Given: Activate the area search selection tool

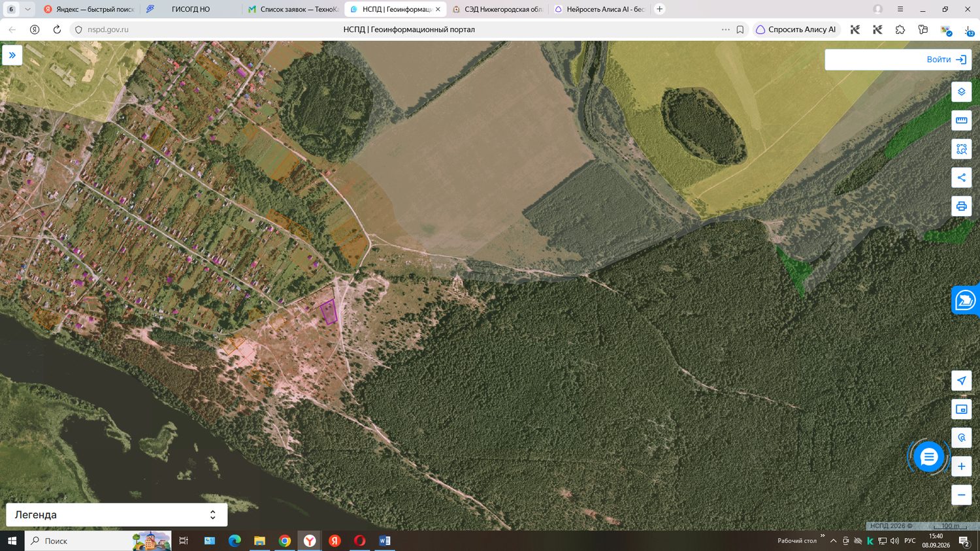Looking at the screenshot, I should pos(961,149).
